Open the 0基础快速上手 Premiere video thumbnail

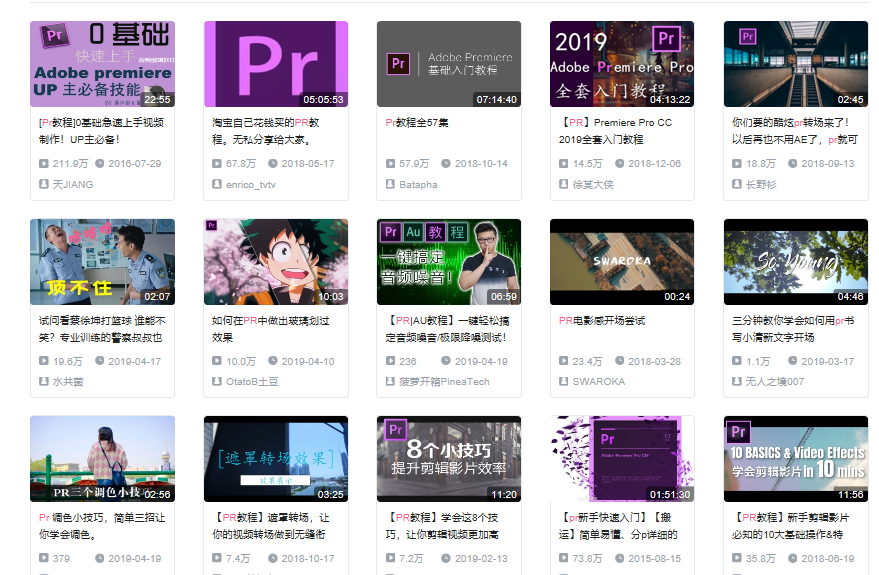click(x=103, y=64)
